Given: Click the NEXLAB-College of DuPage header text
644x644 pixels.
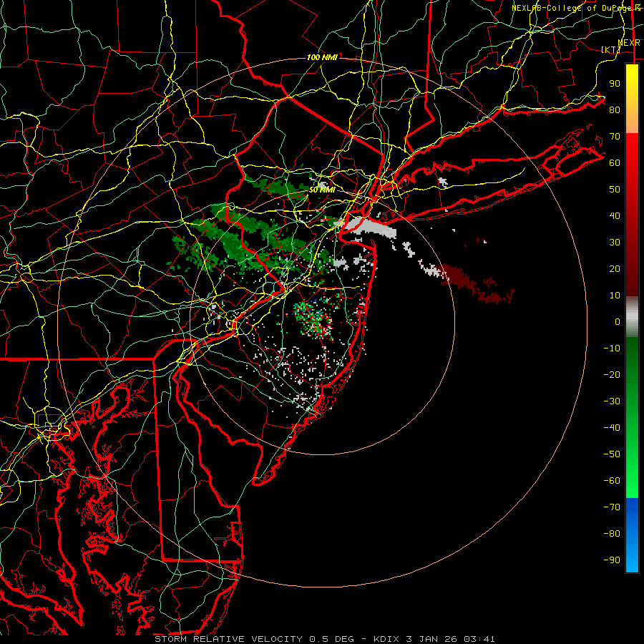Looking at the screenshot, I should [x=572, y=8].
